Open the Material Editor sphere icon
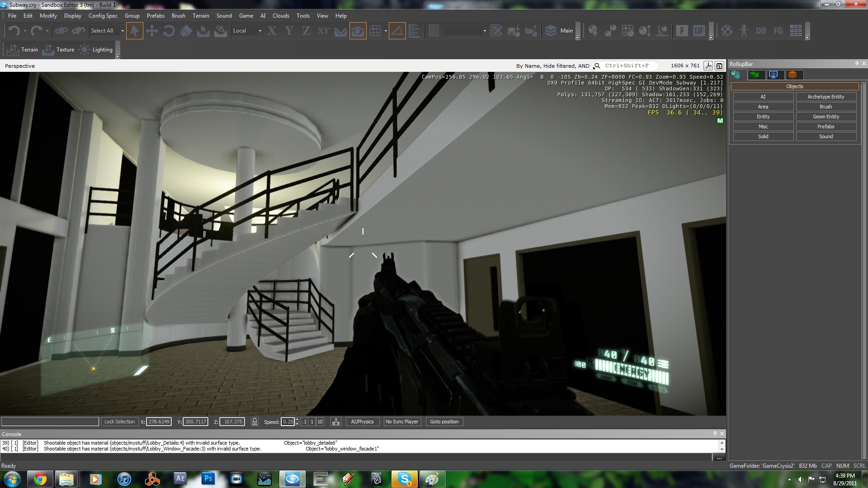 click(726, 31)
